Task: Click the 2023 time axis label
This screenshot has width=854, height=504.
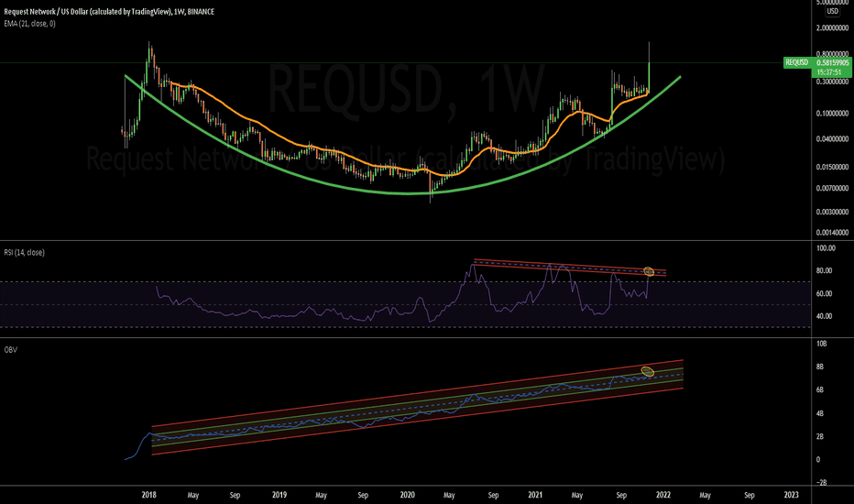Action: tap(791, 495)
